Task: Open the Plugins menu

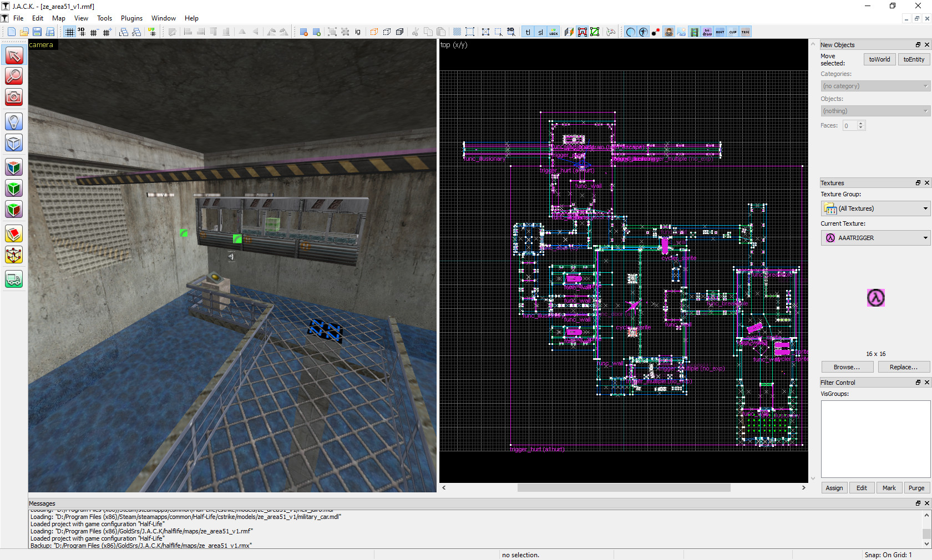Action: (131, 18)
